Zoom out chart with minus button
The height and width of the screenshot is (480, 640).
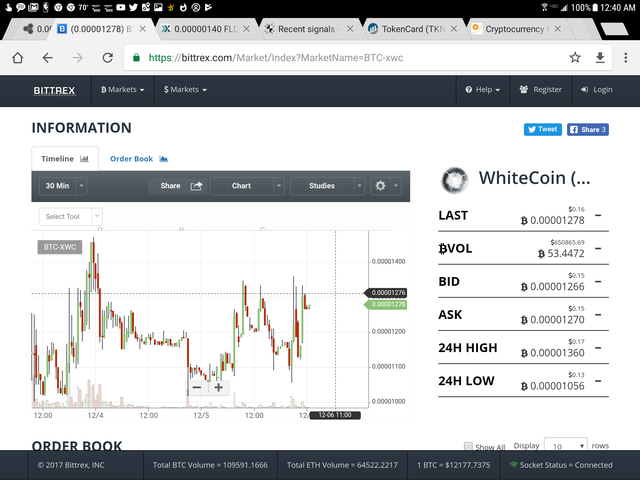click(x=197, y=387)
